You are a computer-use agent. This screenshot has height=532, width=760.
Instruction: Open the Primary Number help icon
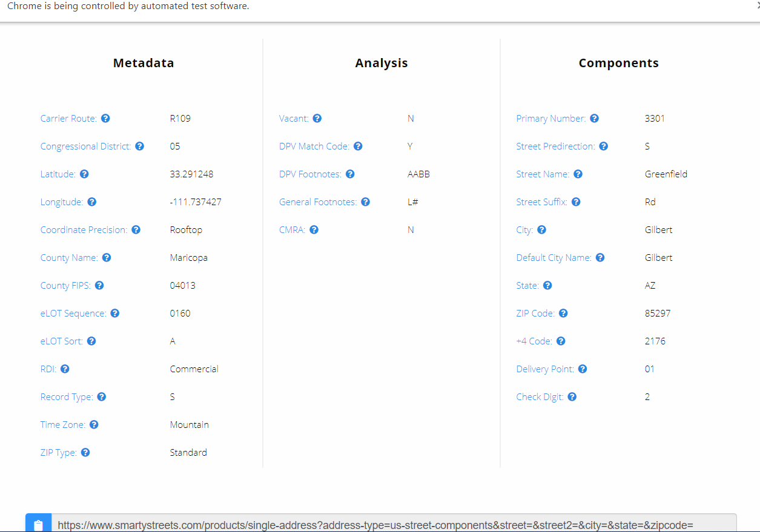pos(594,119)
